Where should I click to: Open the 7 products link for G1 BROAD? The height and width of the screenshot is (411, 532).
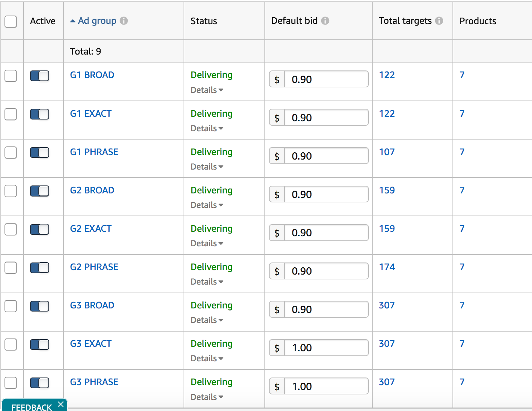pos(462,75)
